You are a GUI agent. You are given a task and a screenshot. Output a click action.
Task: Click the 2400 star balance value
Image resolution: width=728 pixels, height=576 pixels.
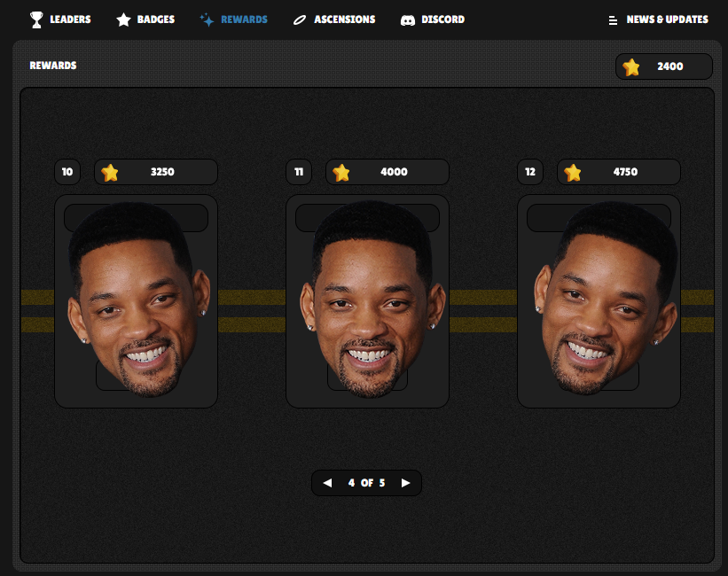(670, 66)
